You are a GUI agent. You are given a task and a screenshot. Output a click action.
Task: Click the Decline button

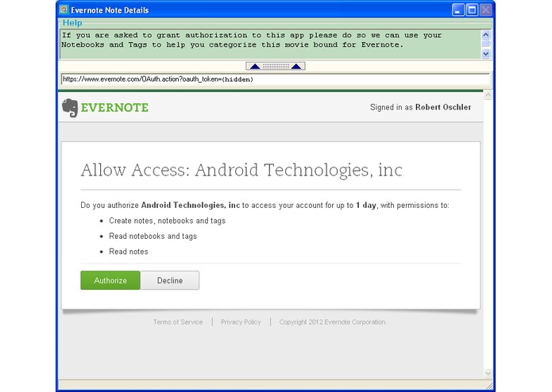pyautogui.click(x=170, y=280)
